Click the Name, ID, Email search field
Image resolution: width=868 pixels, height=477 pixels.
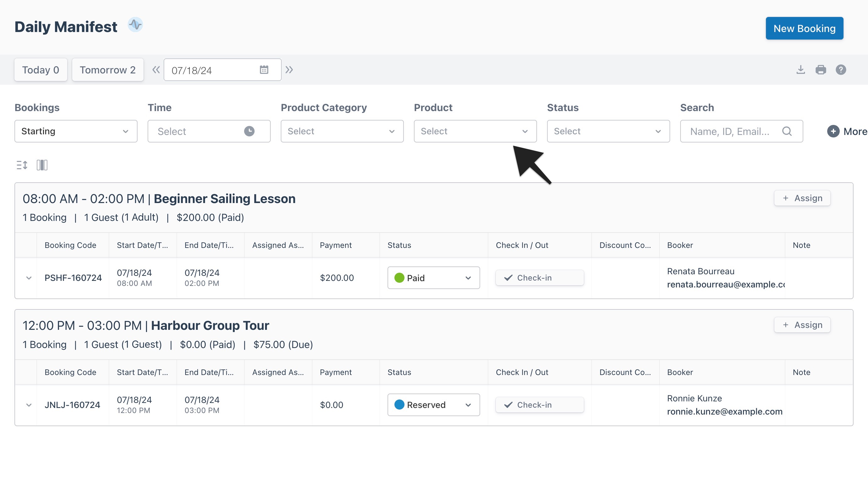coord(741,131)
